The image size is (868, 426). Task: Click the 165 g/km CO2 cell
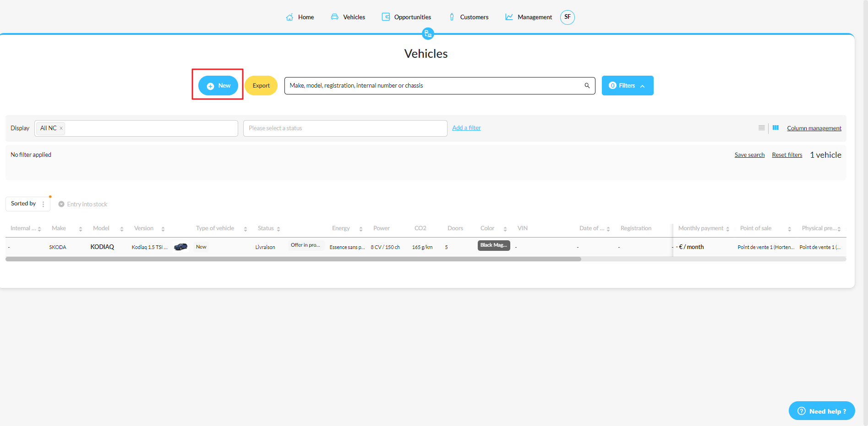pyautogui.click(x=422, y=247)
